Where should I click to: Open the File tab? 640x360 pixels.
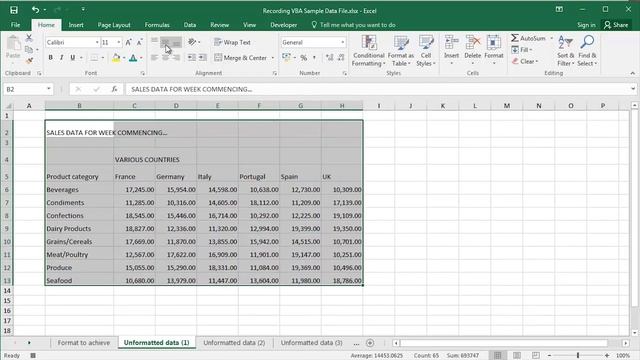[16, 25]
